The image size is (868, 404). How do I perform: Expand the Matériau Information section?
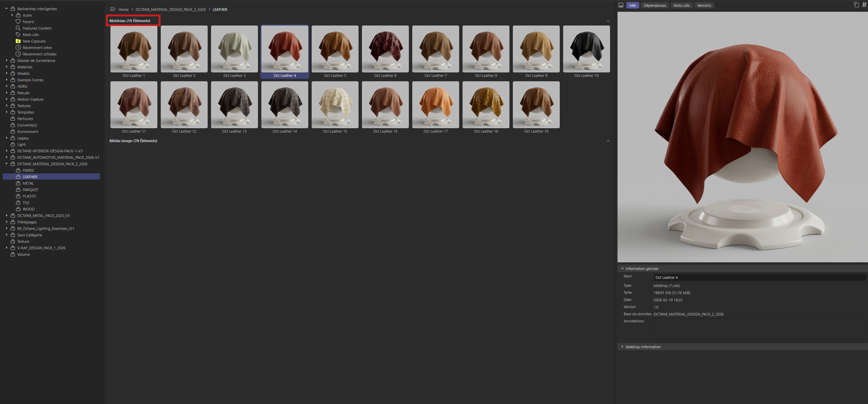622,347
